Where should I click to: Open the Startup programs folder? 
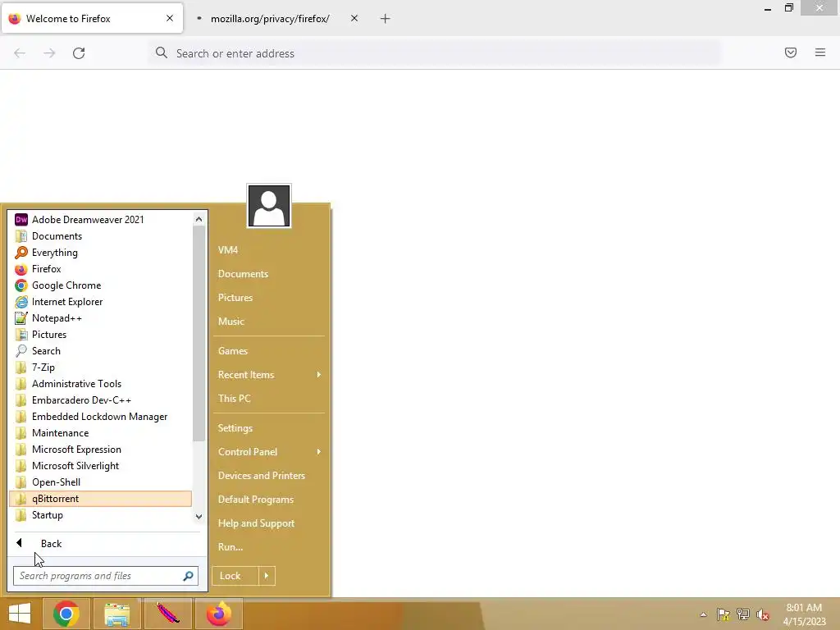pyautogui.click(x=100, y=515)
